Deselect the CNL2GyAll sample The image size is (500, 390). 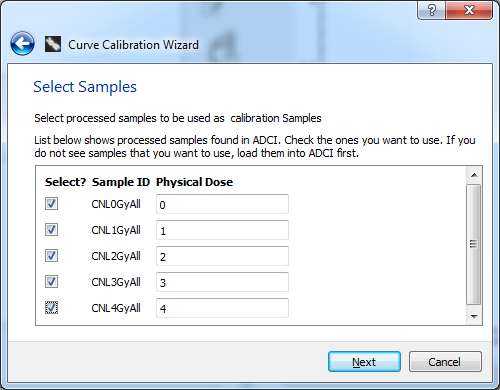pyautogui.click(x=51, y=256)
